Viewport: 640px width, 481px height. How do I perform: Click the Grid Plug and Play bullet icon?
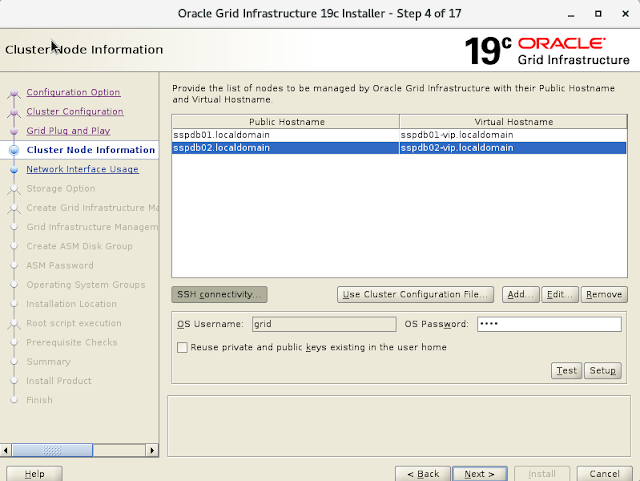(14, 131)
